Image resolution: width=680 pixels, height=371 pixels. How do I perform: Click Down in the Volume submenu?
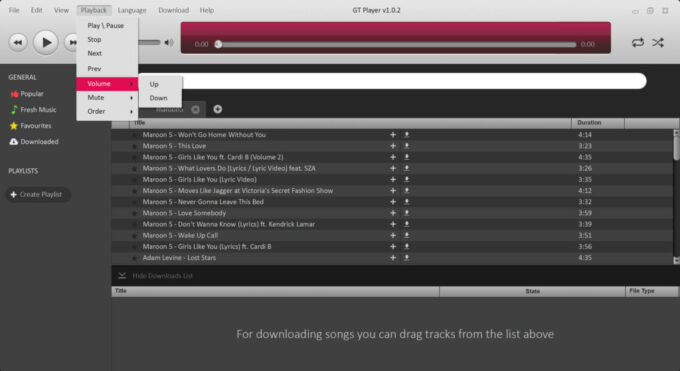tap(159, 98)
